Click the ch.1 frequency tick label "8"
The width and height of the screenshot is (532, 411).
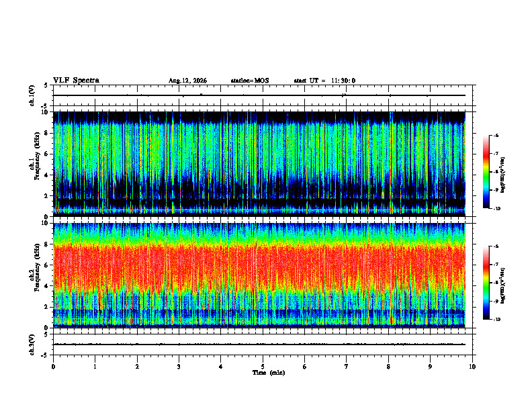click(x=47, y=133)
